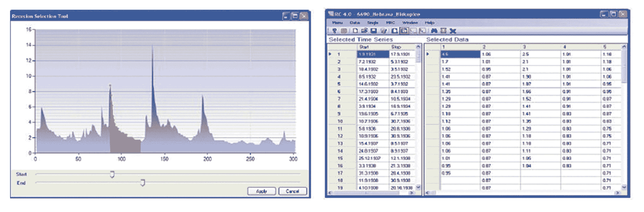Image resolution: width=644 pixels, height=212 pixels.
Task: Click the Save floppy disk icon
Action: coord(374,31)
